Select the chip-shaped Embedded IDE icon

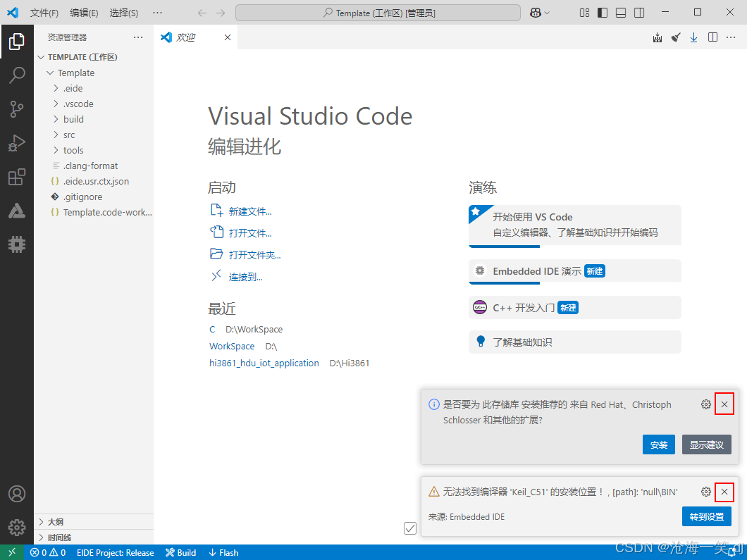(x=17, y=244)
